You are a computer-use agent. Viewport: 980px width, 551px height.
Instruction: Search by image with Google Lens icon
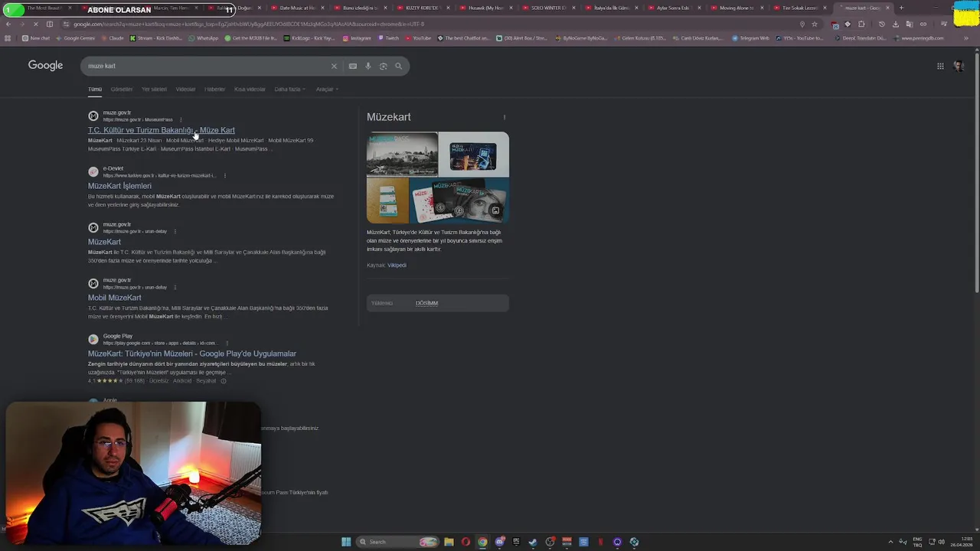(x=384, y=66)
